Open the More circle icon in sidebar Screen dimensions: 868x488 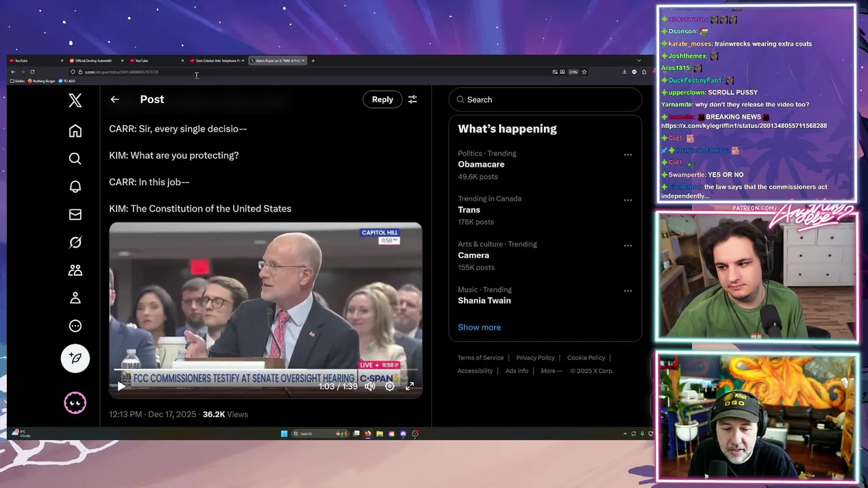pos(75,325)
